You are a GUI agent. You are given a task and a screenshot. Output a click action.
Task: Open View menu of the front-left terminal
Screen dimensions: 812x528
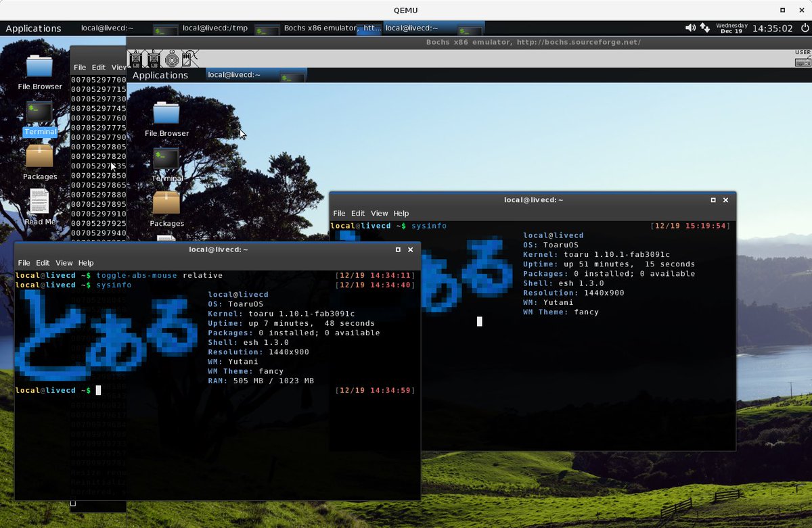[x=64, y=263]
